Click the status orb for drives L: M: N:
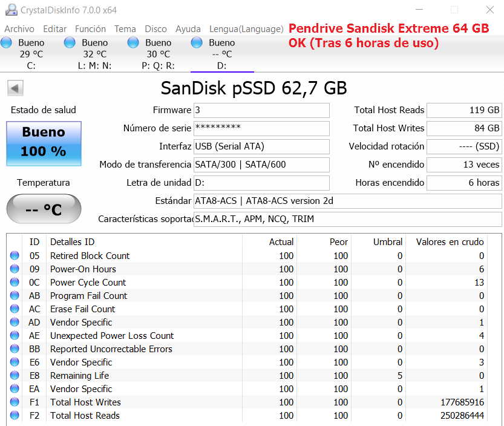Viewport: 504px width, 426px height. click(x=70, y=43)
